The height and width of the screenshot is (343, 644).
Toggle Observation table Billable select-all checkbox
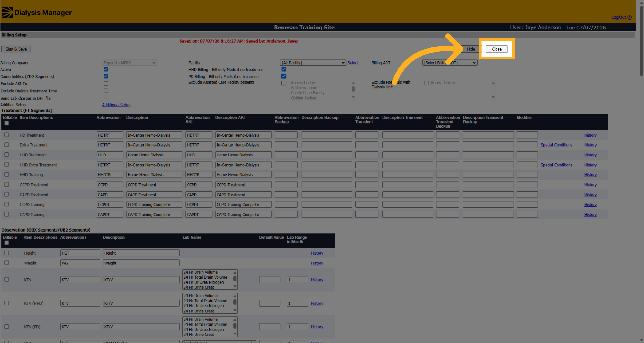tap(6, 243)
